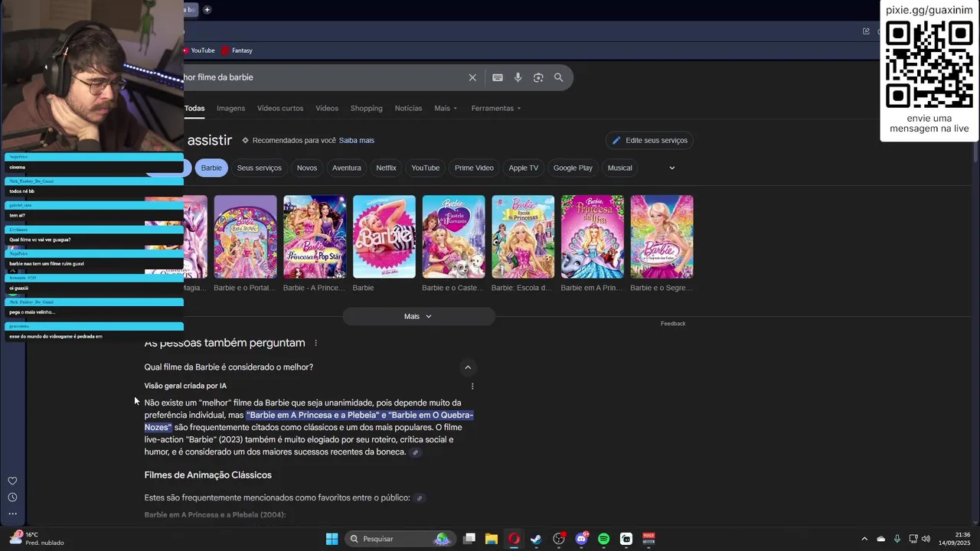The image size is (980, 551).
Task: Open volume control in system tray
Action: pos(926,539)
